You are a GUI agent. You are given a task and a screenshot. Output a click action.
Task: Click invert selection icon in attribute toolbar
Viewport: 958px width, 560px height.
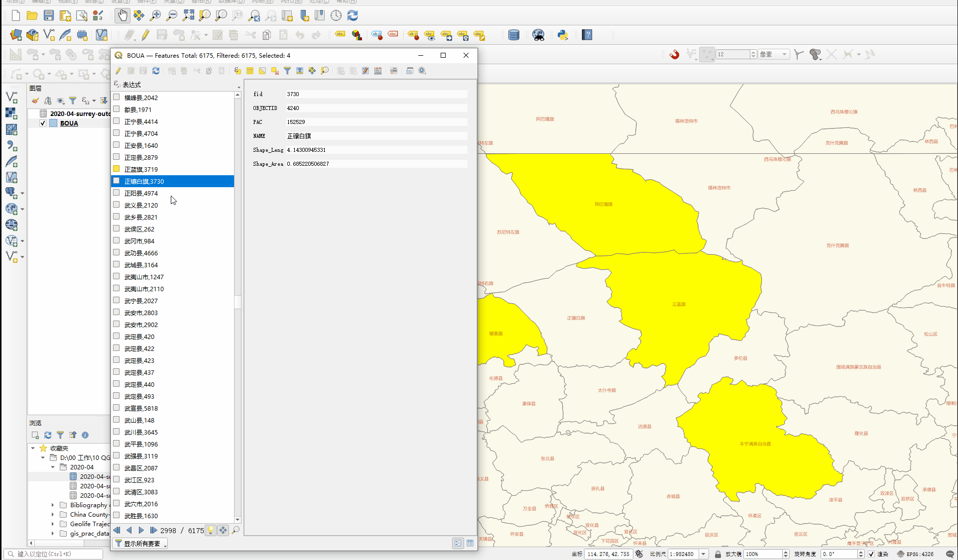point(262,71)
